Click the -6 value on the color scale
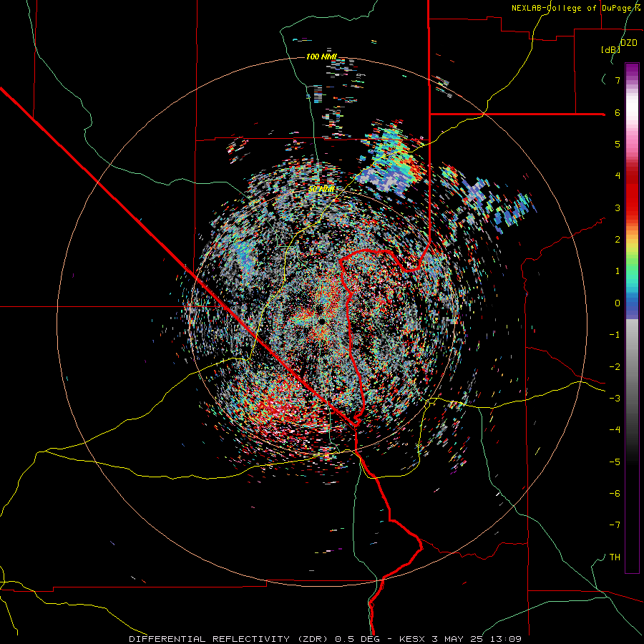 click(x=615, y=494)
